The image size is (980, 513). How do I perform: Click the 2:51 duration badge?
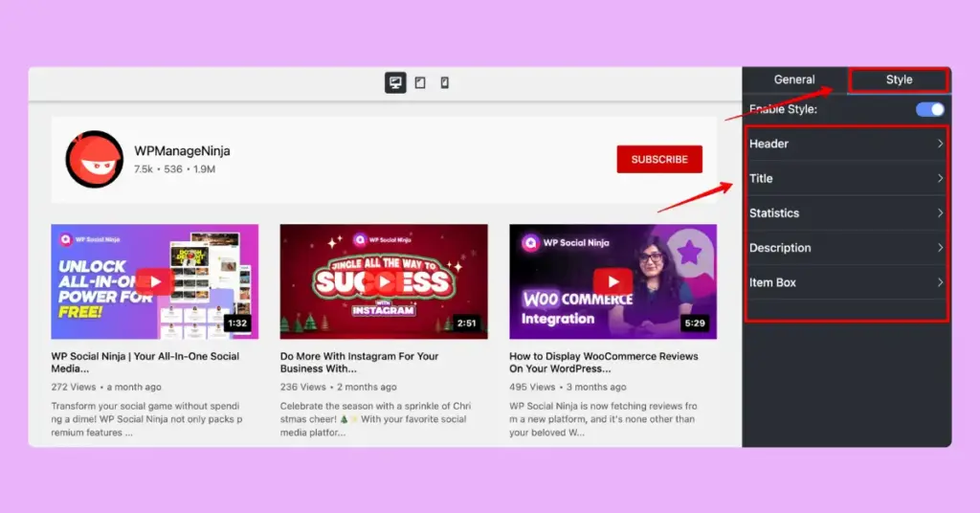click(x=466, y=323)
